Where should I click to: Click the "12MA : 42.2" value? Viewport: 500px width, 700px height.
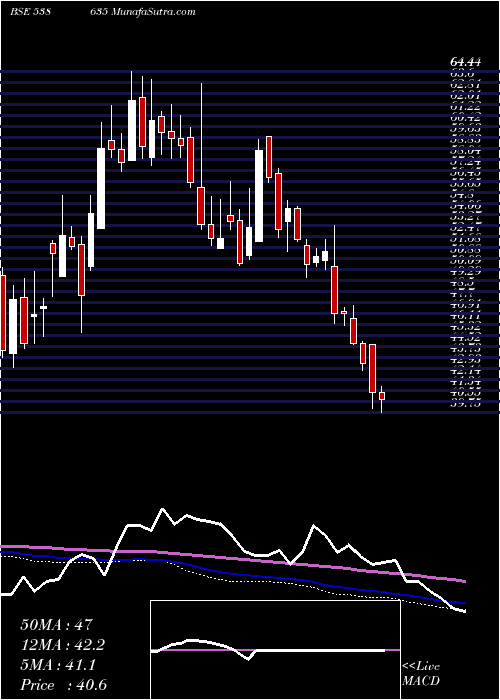[63, 645]
